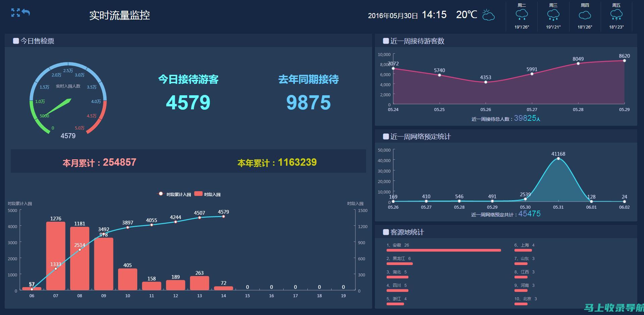The height and width of the screenshot is (315, 644).
Task: Click the date 2016年05月30日
Action: click(x=393, y=16)
